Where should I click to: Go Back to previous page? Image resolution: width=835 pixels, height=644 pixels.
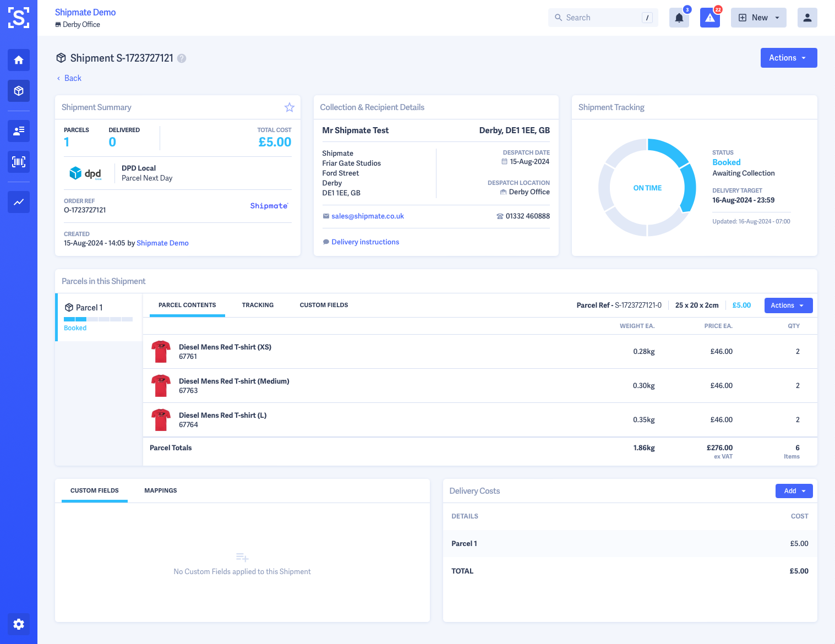pos(69,78)
